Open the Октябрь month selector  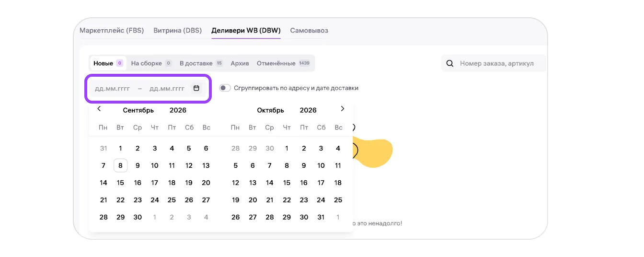pos(271,110)
